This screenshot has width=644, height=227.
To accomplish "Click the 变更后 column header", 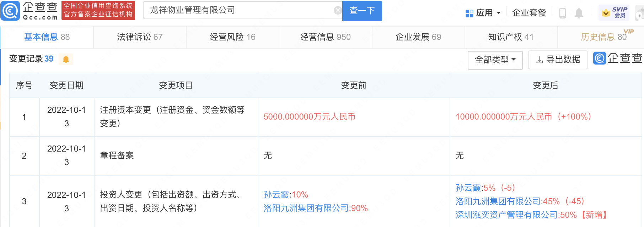I will [546, 85].
